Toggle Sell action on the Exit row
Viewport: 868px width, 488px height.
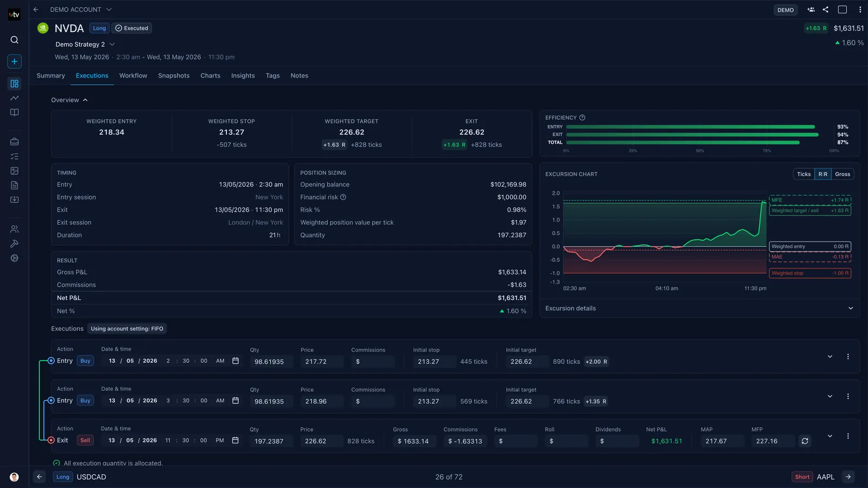point(85,440)
